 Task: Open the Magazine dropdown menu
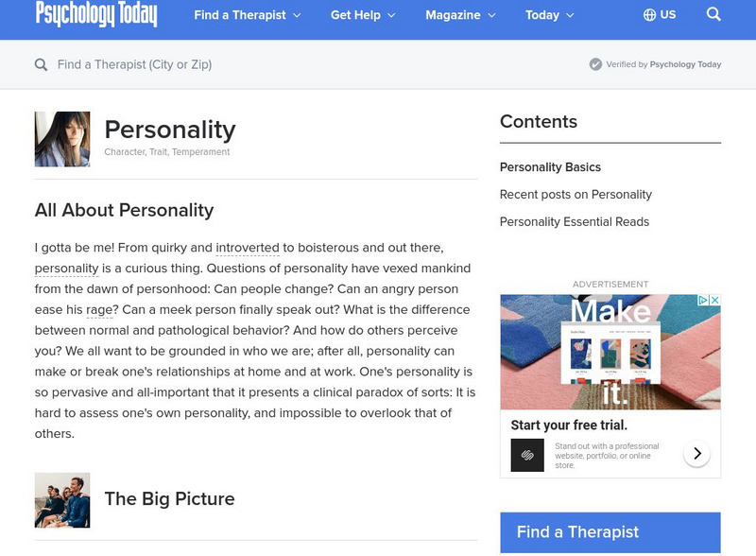click(460, 15)
